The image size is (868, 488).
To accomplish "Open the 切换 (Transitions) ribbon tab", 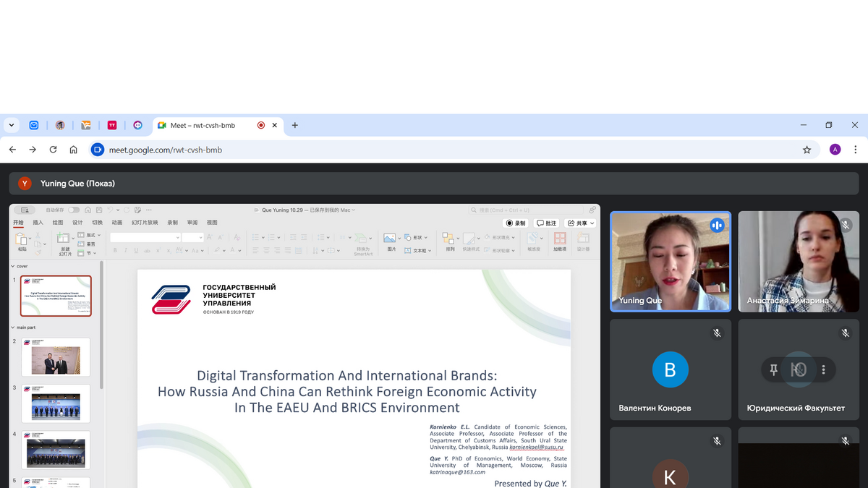I will (x=98, y=223).
